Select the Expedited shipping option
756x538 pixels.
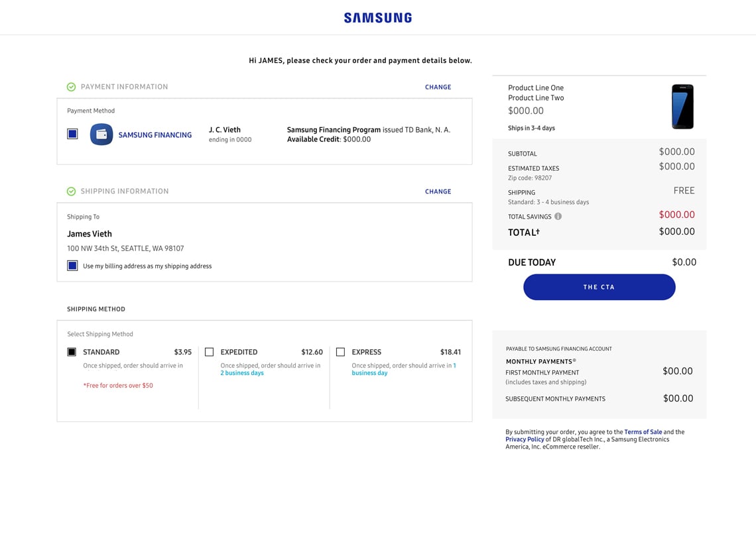pos(209,352)
